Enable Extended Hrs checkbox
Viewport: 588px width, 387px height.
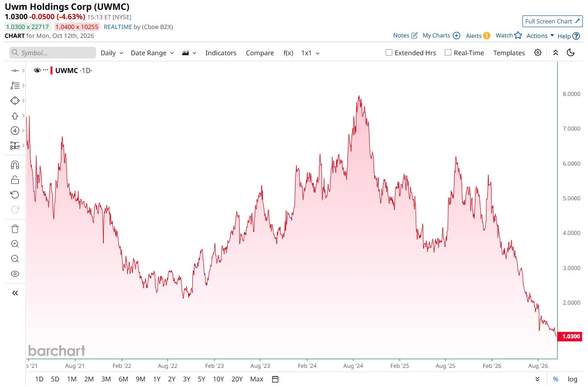[389, 52]
